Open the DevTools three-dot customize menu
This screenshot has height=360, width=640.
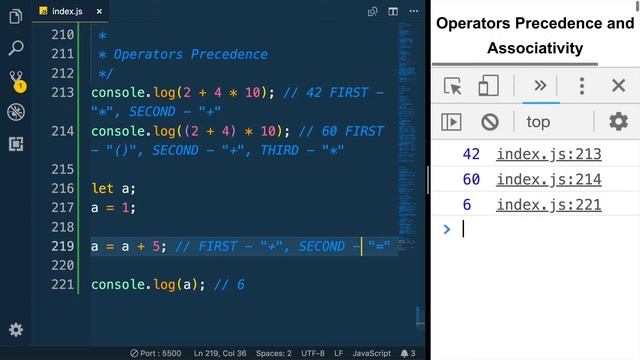point(582,86)
